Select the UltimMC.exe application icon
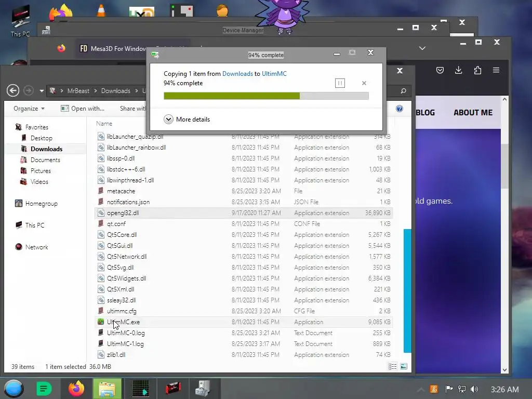 101,322
